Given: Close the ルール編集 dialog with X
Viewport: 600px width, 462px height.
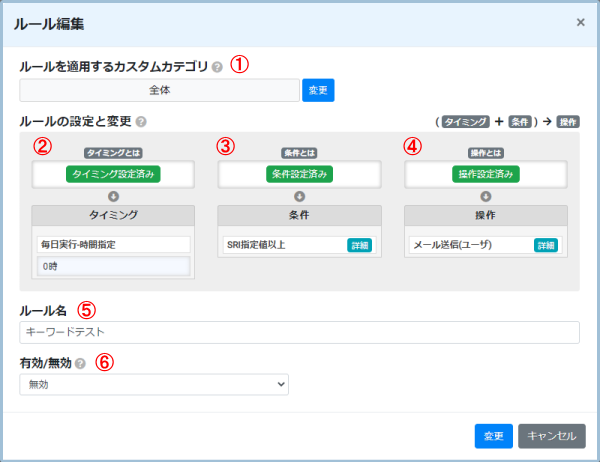Looking at the screenshot, I should pyautogui.click(x=580, y=22).
